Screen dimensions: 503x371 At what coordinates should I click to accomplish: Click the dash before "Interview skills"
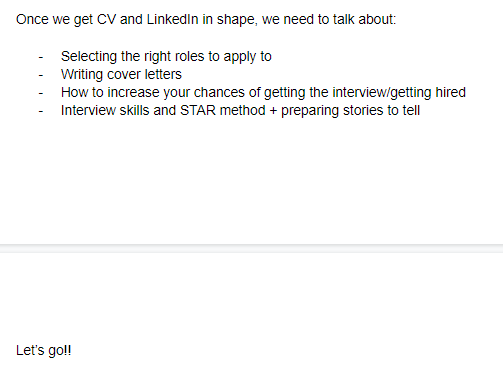(41, 112)
